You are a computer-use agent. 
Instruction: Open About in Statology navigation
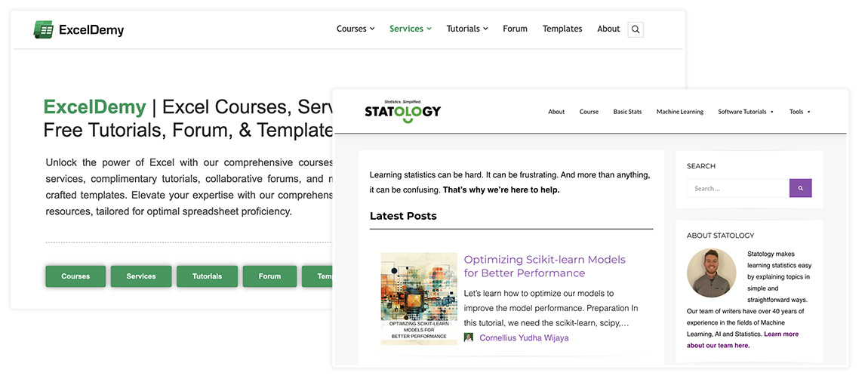pyautogui.click(x=556, y=112)
